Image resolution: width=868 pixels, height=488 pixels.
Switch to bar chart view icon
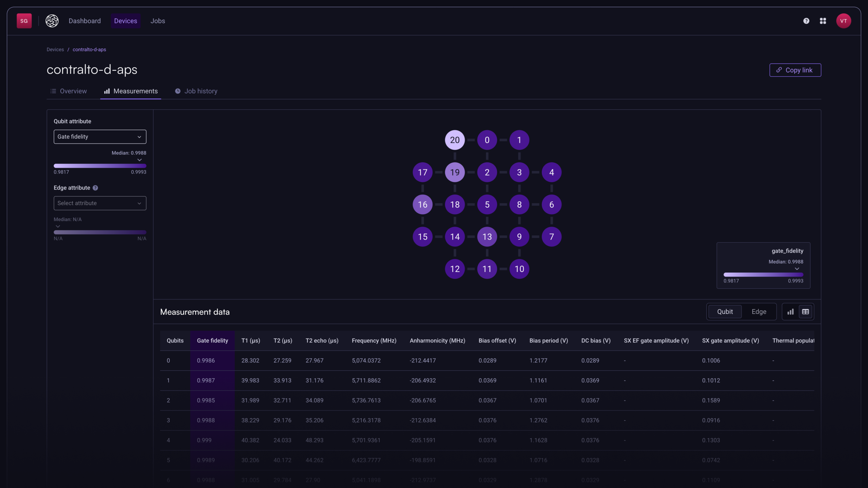click(791, 311)
